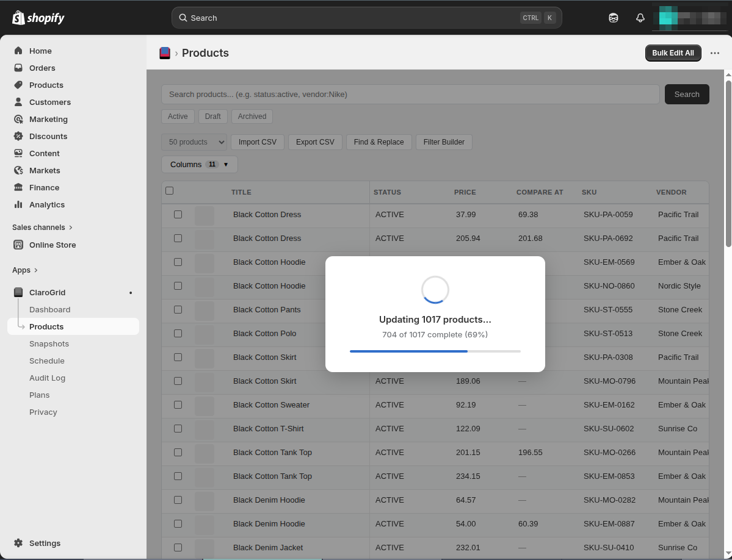This screenshot has height=560, width=732.
Task: Open the ClaroGrid app icon
Action: [x=18, y=292]
